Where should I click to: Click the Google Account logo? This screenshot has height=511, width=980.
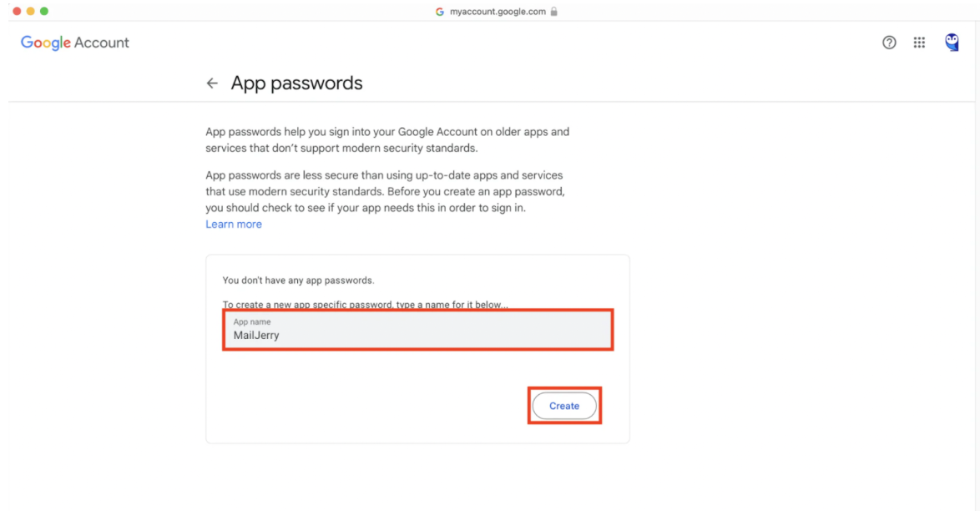75,43
